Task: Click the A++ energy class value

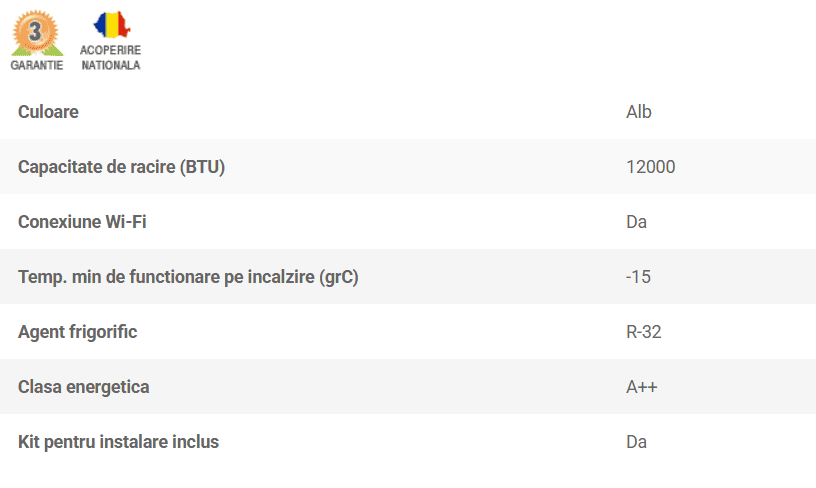Action: (x=641, y=387)
